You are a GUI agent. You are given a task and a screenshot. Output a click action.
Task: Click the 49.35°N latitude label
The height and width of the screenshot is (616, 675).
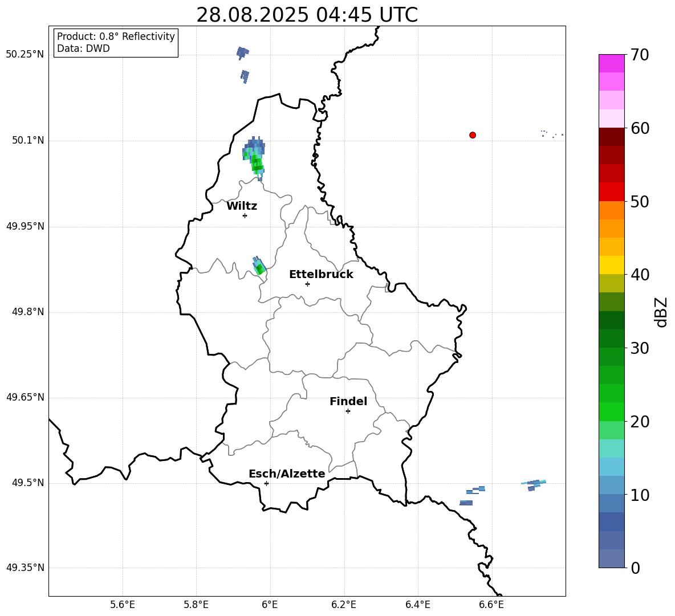pos(25,568)
